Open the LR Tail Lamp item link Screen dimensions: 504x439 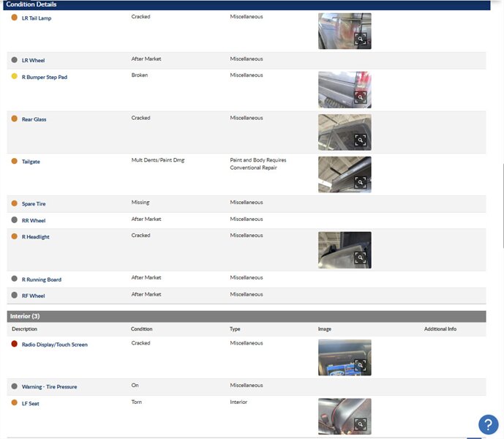(37, 18)
